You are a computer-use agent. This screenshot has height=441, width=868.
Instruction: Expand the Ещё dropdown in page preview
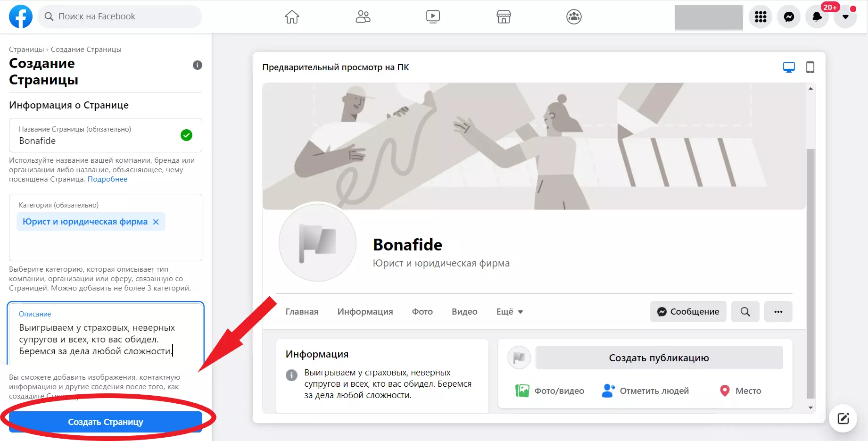pos(510,312)
